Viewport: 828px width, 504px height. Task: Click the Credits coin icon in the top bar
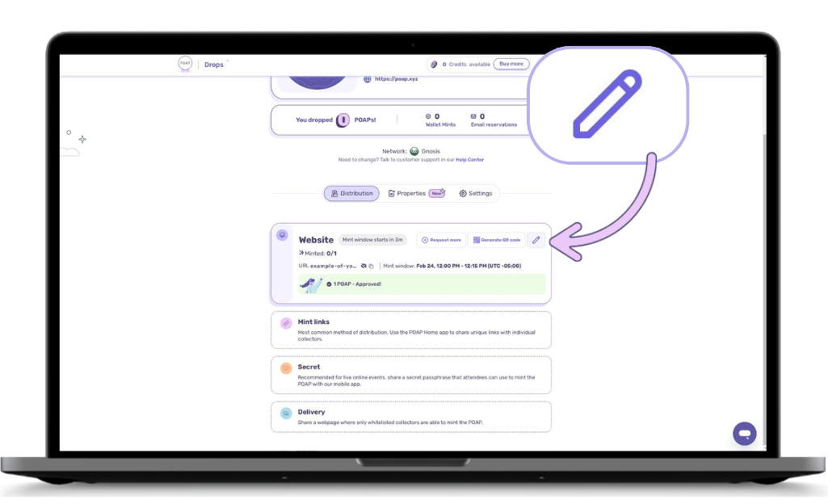[434, 64]
